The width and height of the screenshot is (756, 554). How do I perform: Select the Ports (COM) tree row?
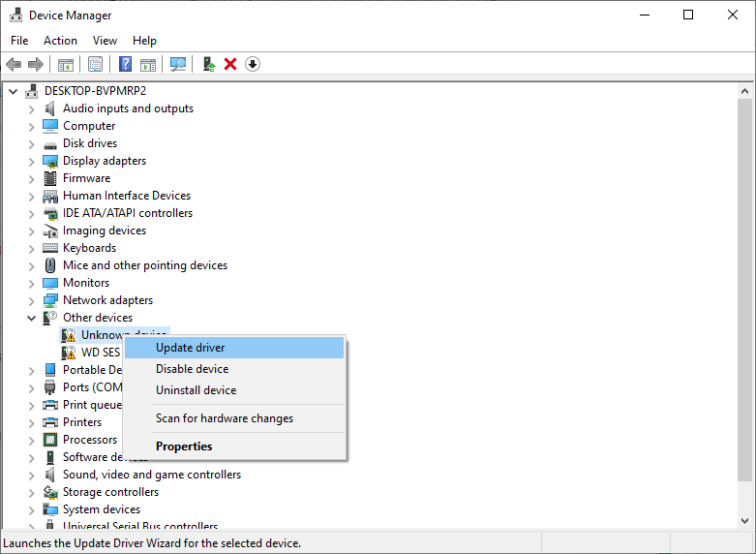point(93,387)
